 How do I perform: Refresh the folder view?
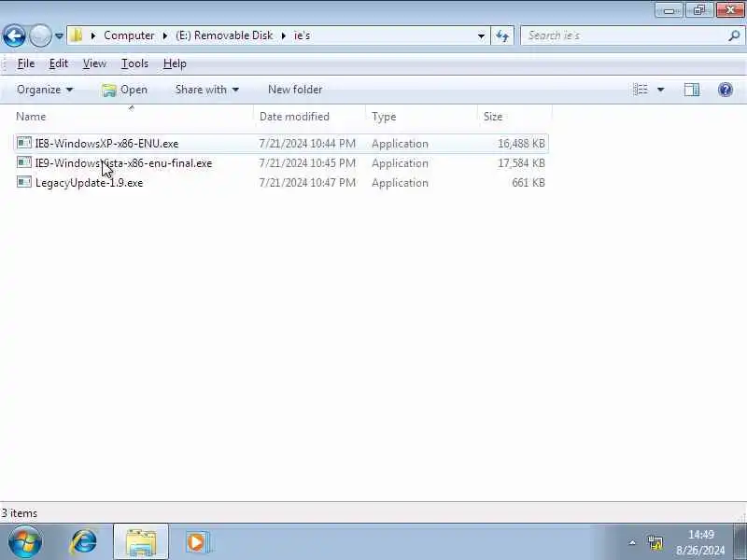pyautogui.click(x=502, y=35)
